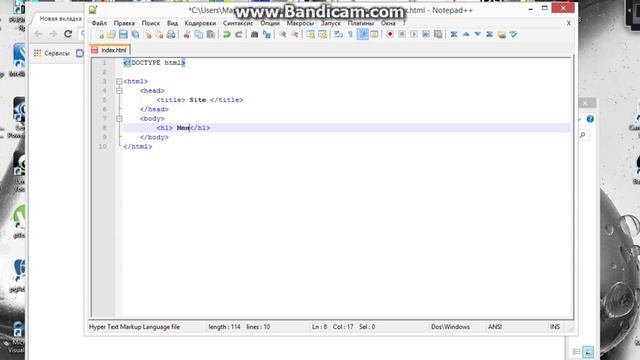
Task: Click the Copy toolbar icon
Action: tap(198, 35)
